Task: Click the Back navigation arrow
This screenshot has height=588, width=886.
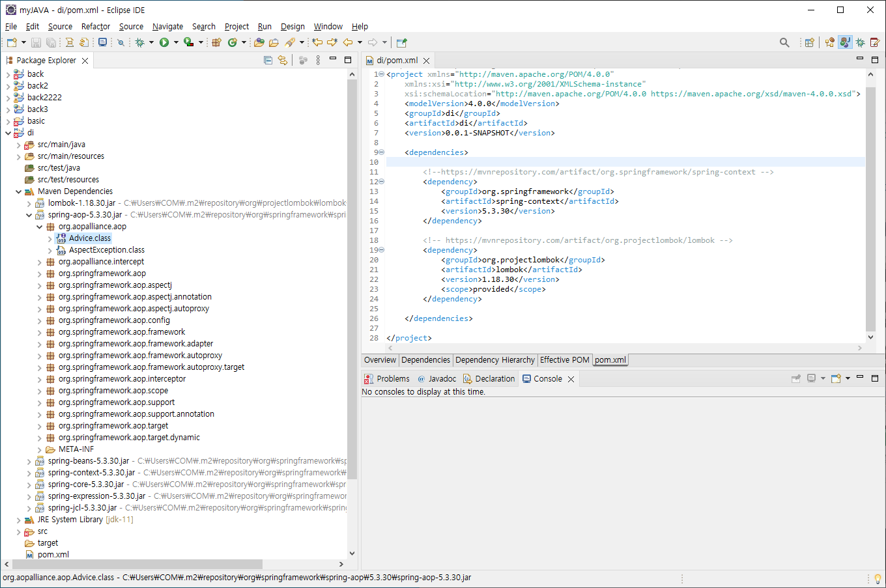Action: 348,42
